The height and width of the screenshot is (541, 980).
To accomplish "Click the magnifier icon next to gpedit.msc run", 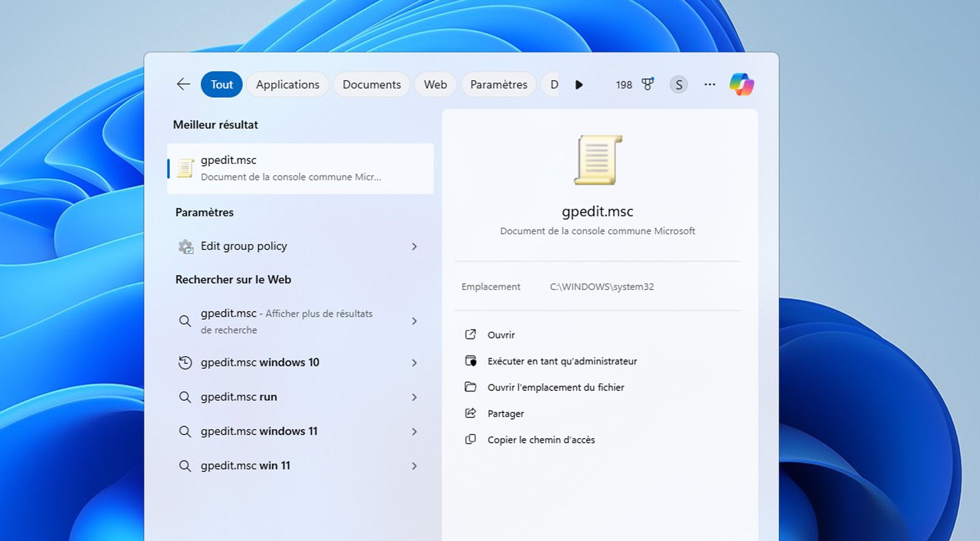I will (185, 397).
